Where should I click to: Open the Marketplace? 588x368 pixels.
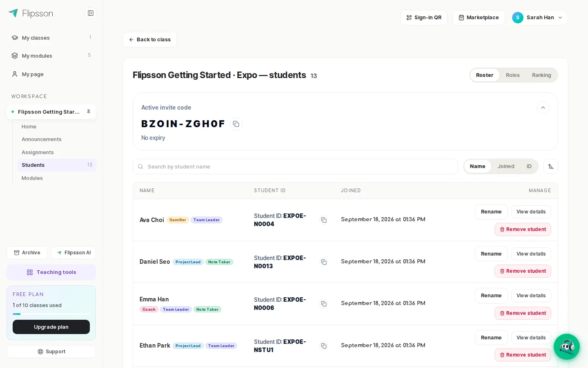pyautogui.click(x=479, y=18)
